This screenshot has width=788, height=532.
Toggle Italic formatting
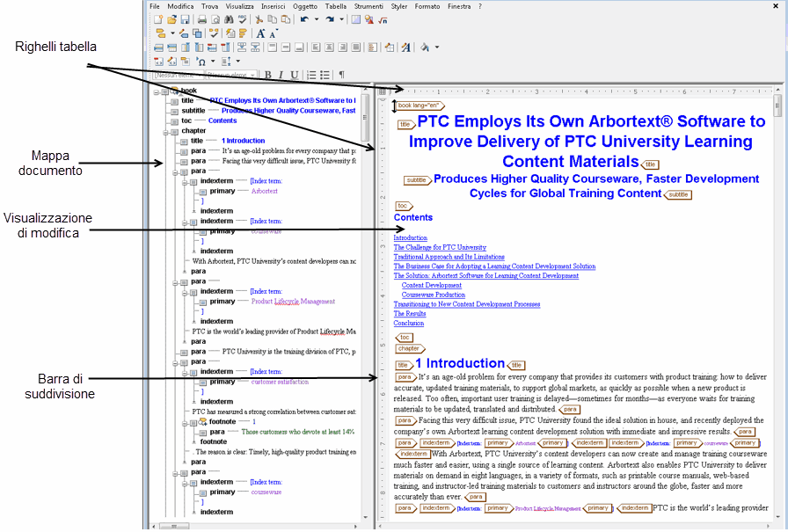[x=281, y=75]
